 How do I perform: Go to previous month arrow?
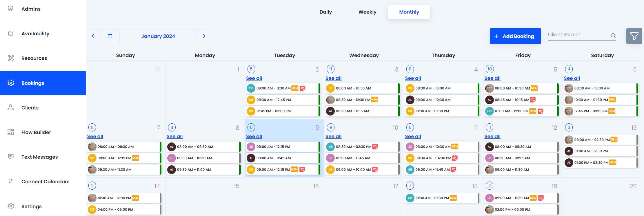coord(93,36)
